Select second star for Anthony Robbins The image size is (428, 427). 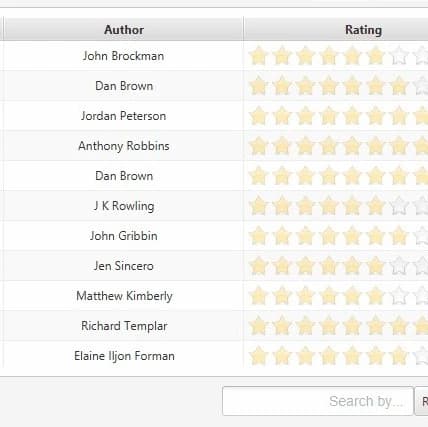point(282,146)
